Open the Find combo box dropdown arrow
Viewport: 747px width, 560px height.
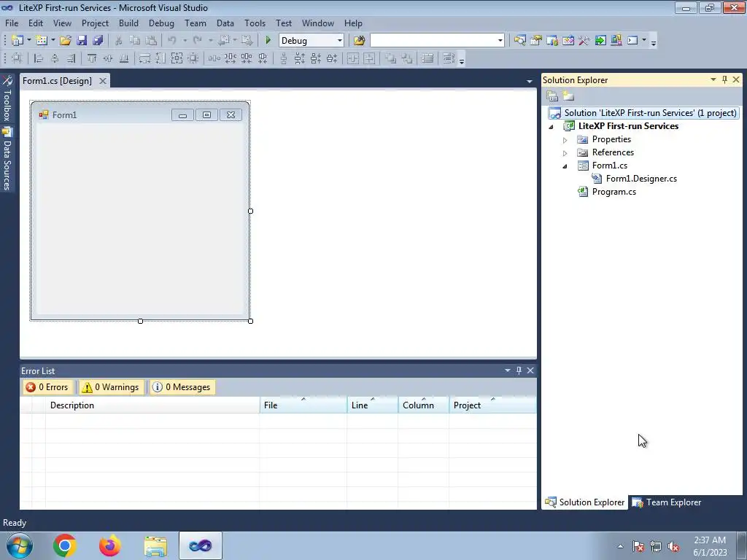(500, 41)
